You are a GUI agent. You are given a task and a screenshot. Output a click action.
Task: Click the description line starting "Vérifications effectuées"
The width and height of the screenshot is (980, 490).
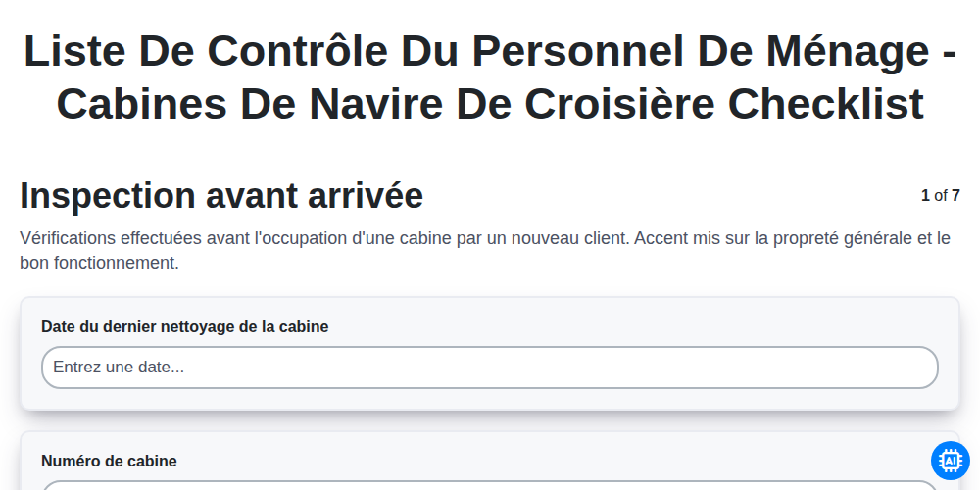485,238
